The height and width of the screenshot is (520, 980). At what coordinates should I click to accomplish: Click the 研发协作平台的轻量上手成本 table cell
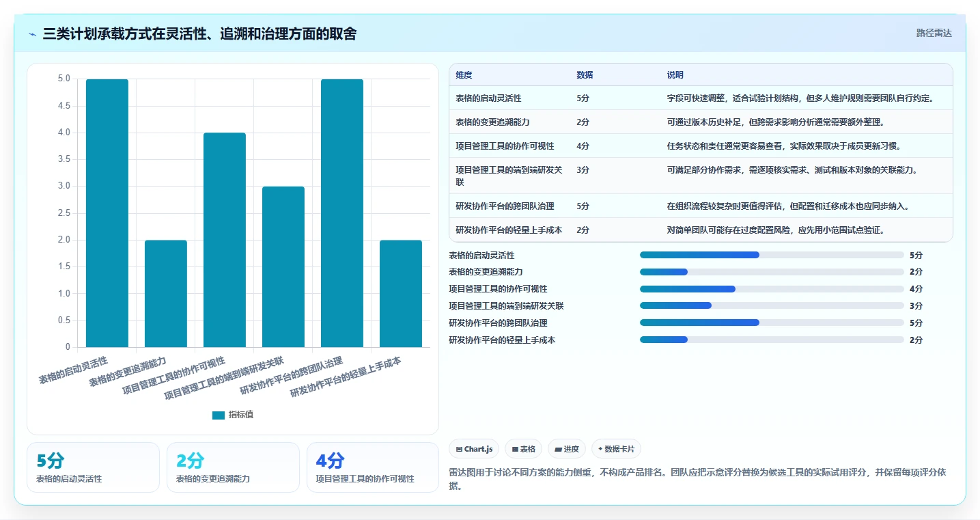(509, 230)
